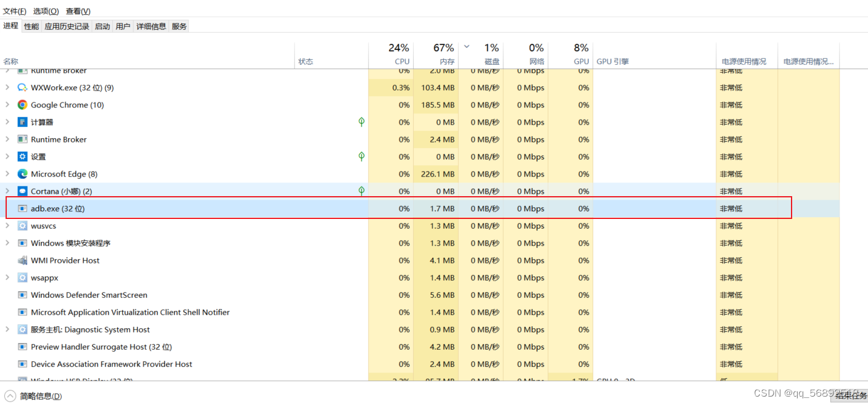Sort processes by 内存 column header

[448, 62]
